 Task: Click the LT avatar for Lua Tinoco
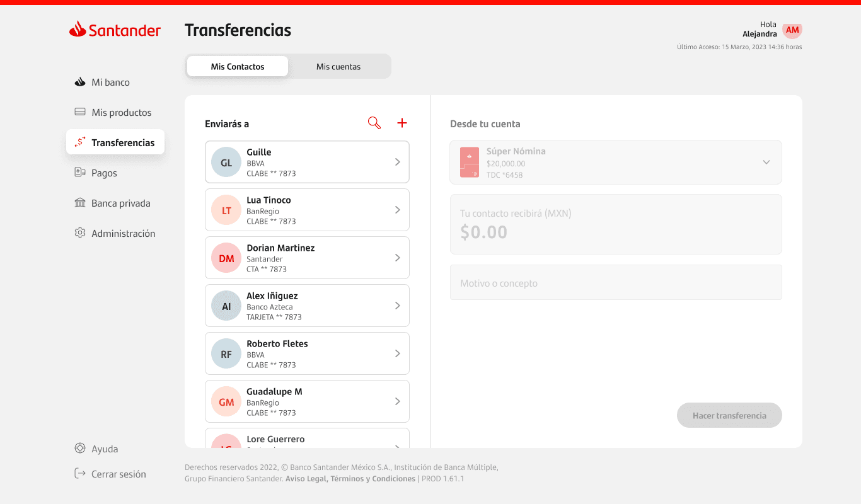point(226,210)
